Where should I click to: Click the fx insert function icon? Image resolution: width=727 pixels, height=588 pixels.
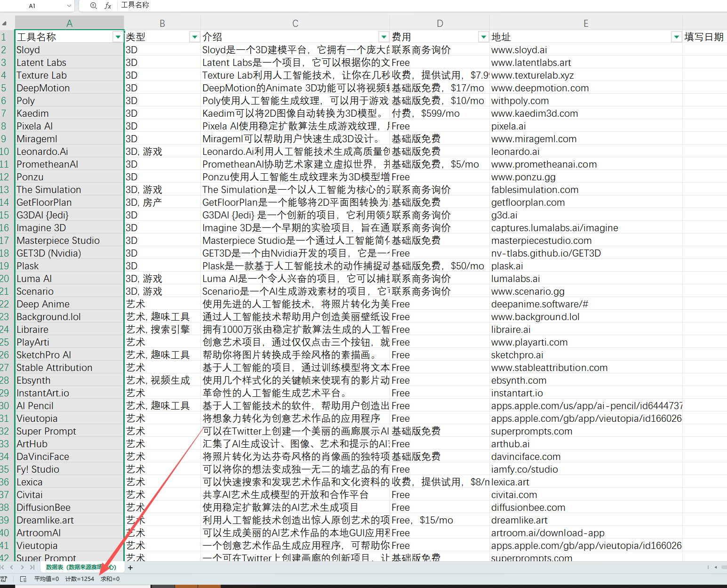[108, 6]
